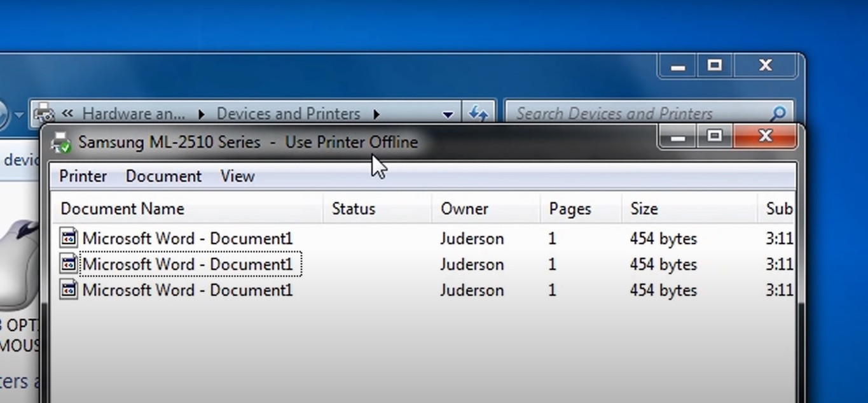Screen dimensions: 868x403
Task: Click the Document Name column header
Action: (122, 209)
